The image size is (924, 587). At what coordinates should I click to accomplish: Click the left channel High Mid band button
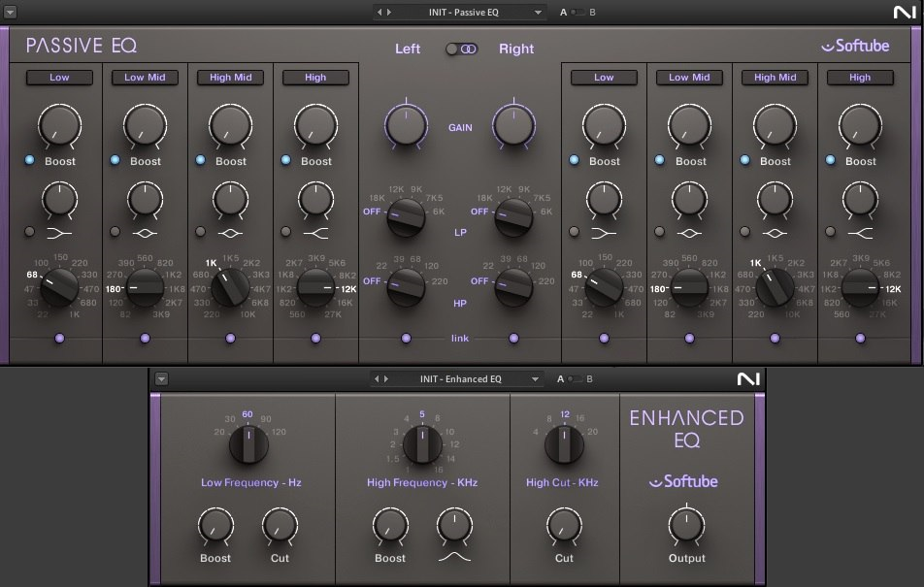[230, 78]
